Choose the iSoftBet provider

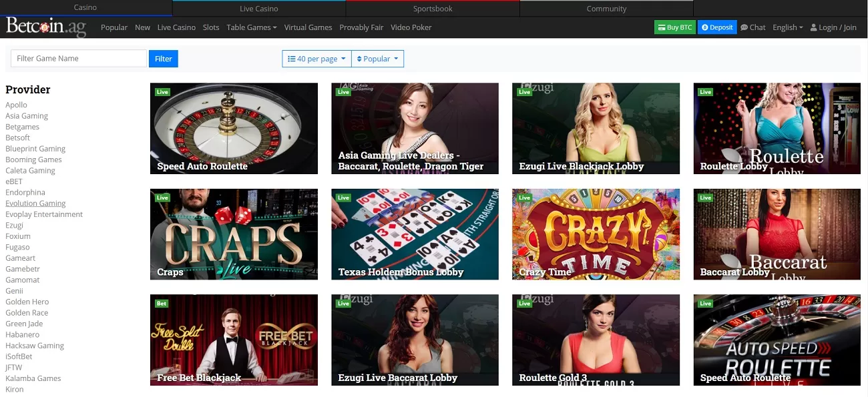click(x=19, y=356)
